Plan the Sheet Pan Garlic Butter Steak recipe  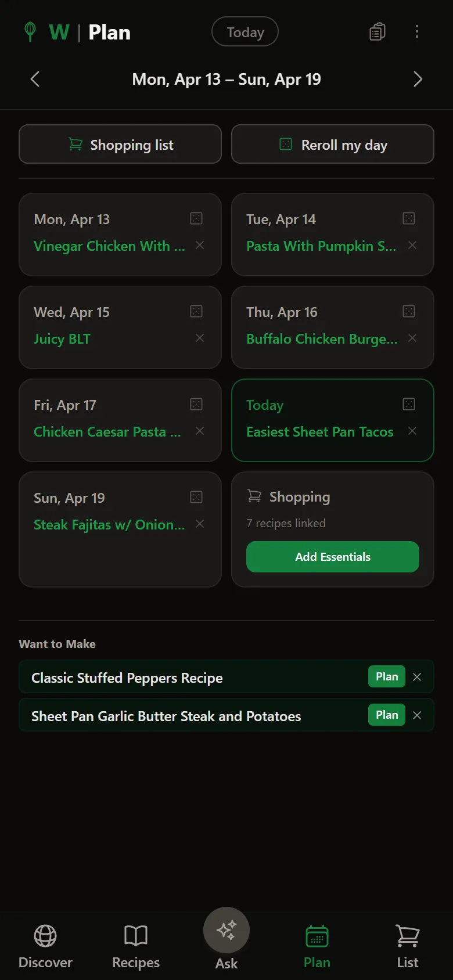(387, 715)
